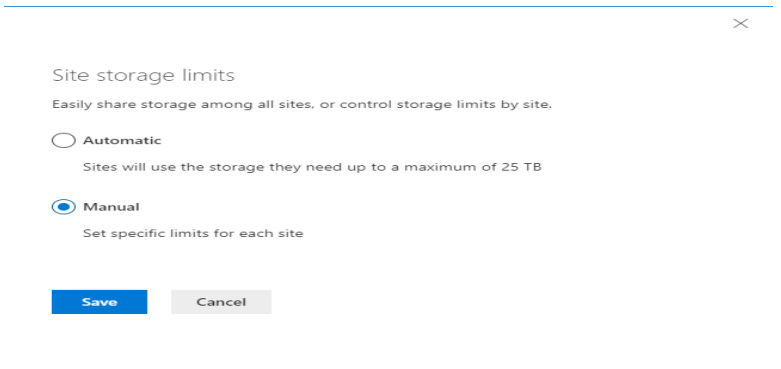The width and height of the screenshot is (781, 369).
Task: Select the Manual radio button circle
Action: point(64,207)
